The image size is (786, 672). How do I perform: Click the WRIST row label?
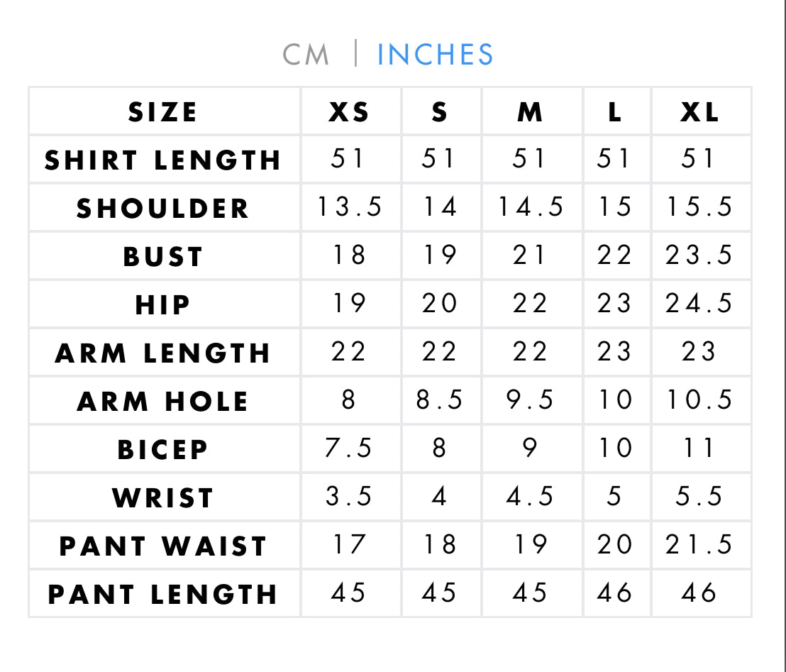coord(163,497)
